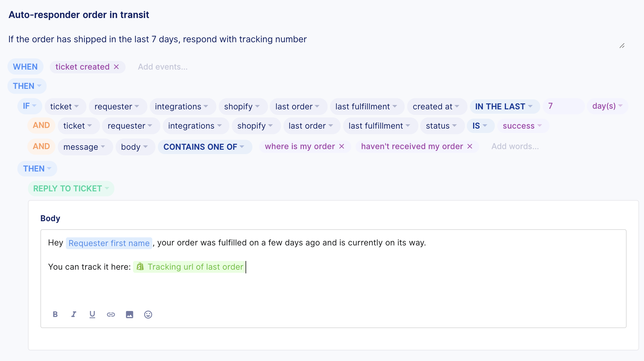Insert an image in the body editor
644x361 pixels.
click(x=130, y=314)
